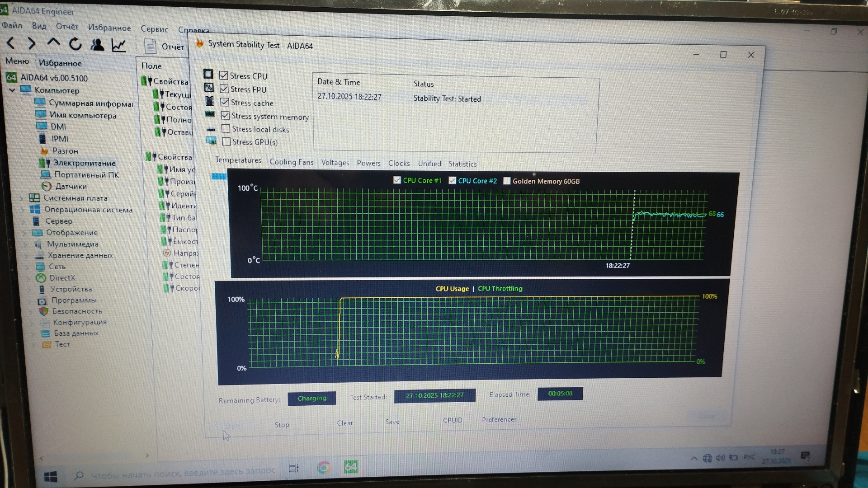Enable Stress local disks checkbox
Image resolution: width=868 pixels, height=488 pixels.
(226, 129)
